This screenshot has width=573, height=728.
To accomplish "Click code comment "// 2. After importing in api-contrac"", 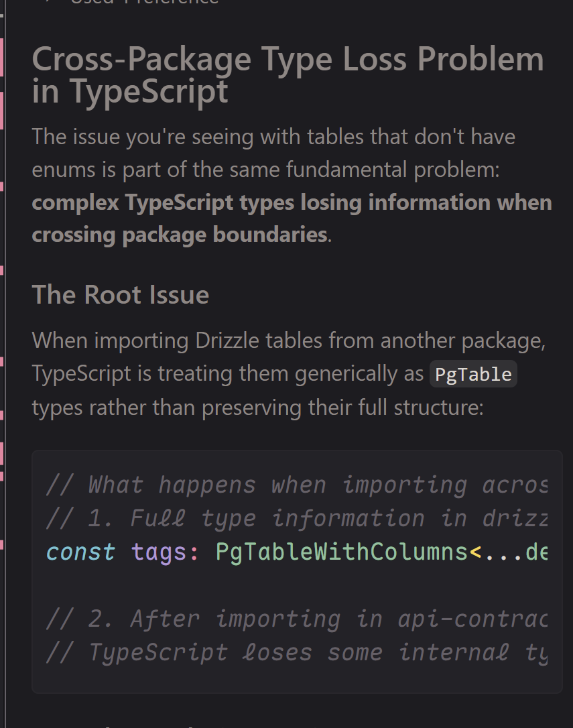I will [x=297, y=619].
